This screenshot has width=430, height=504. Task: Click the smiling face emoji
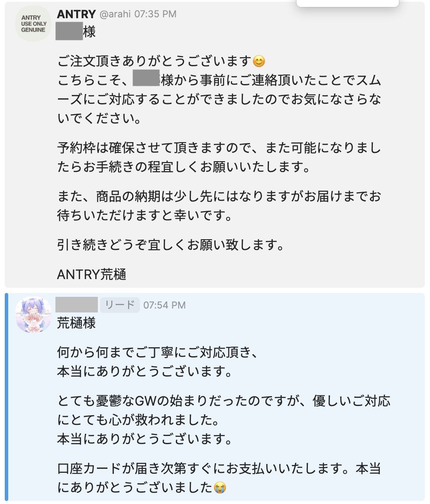258,62
